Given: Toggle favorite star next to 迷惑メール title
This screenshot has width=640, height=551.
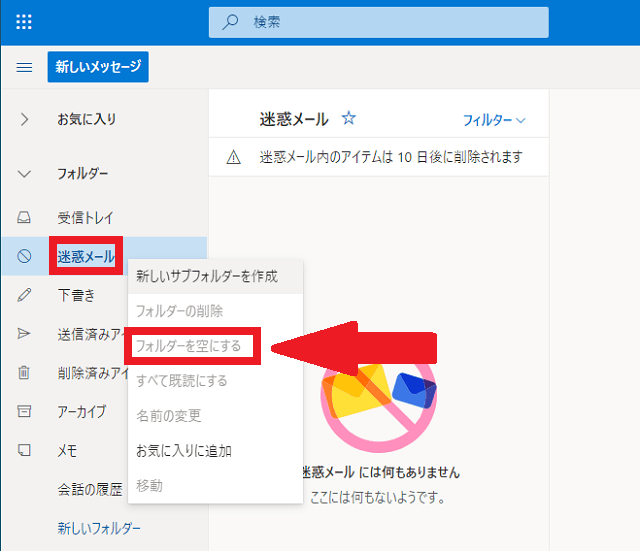Looking at the screenshot, I should point(349,118).
